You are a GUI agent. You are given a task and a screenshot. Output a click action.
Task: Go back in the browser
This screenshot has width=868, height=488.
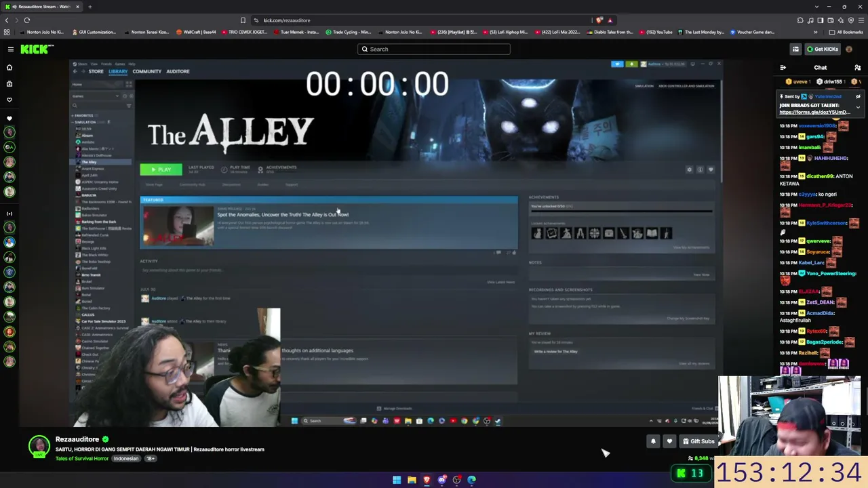[x=7, y=20]
